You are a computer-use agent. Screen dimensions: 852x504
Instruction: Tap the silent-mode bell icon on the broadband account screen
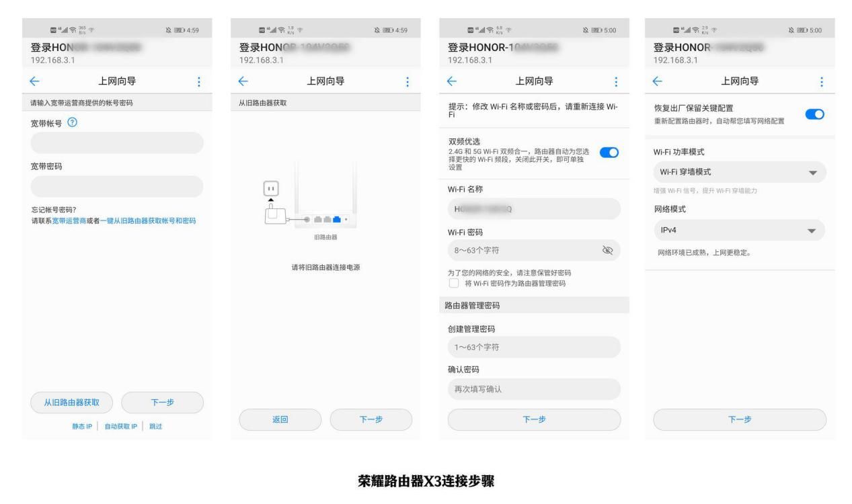[170, 29]
